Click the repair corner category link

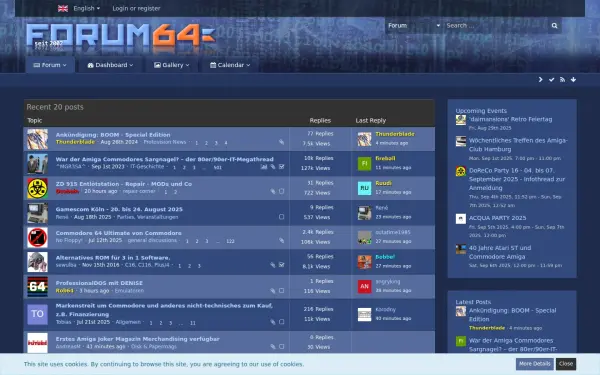coord(139,191)
